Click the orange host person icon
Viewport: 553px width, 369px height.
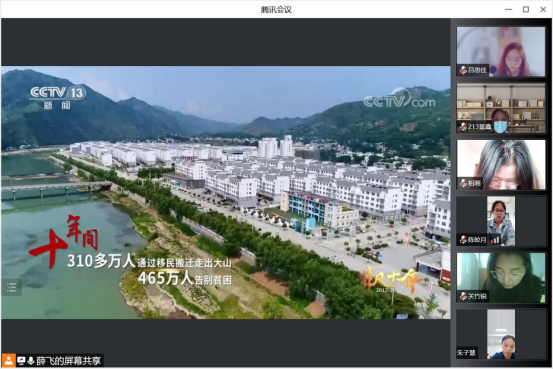pos(8,361)
